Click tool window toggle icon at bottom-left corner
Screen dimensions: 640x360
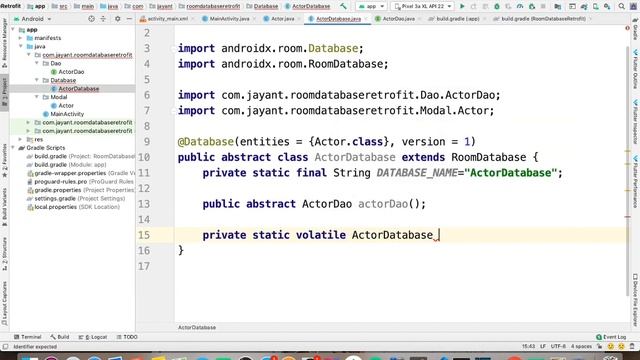[5, 347]
